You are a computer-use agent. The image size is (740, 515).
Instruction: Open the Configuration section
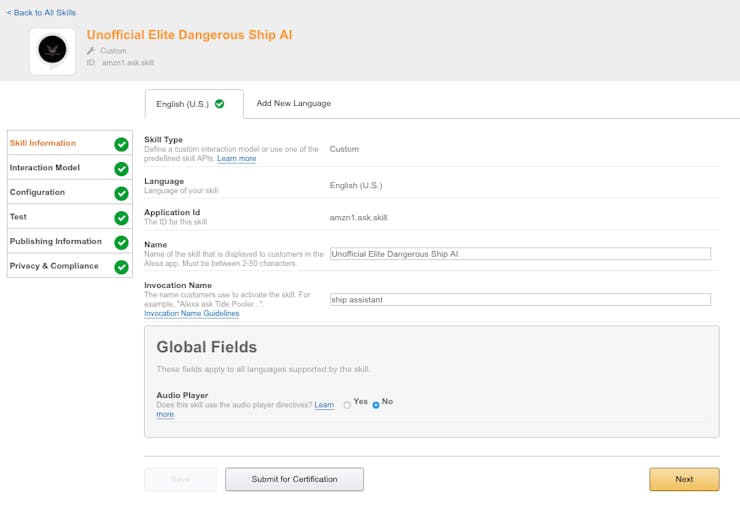point(70,192)
